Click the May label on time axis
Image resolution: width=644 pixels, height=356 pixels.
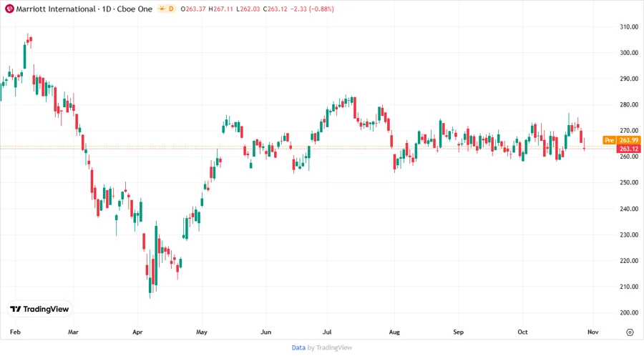point(202,332)
